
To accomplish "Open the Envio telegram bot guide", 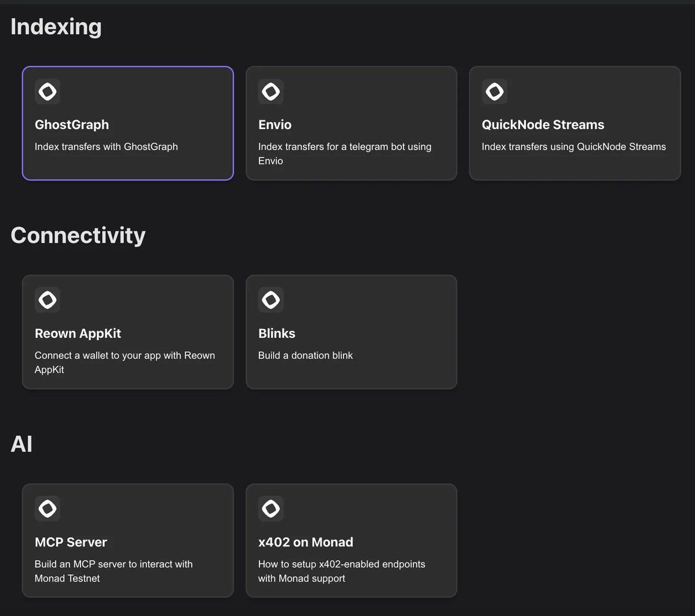I will click(351, 123).
